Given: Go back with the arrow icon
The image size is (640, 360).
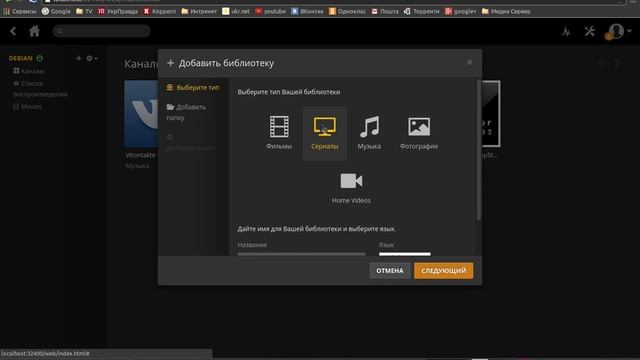Looking at the screenshot, I should [x=13, y=31].
